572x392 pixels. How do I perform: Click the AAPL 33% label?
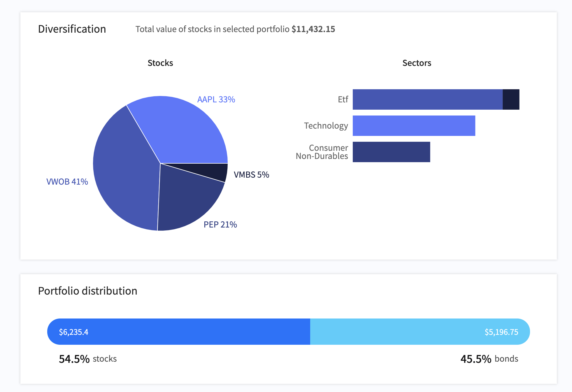coord(216,99)
